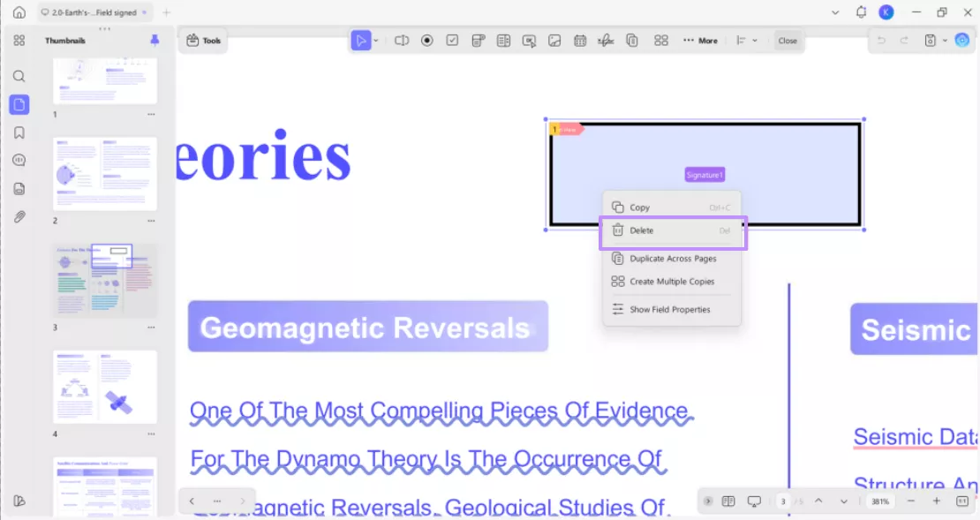Viewport: 980px width, 520px height.
Task: Open the align fields dropdown
Action: (x=747, y=41)
